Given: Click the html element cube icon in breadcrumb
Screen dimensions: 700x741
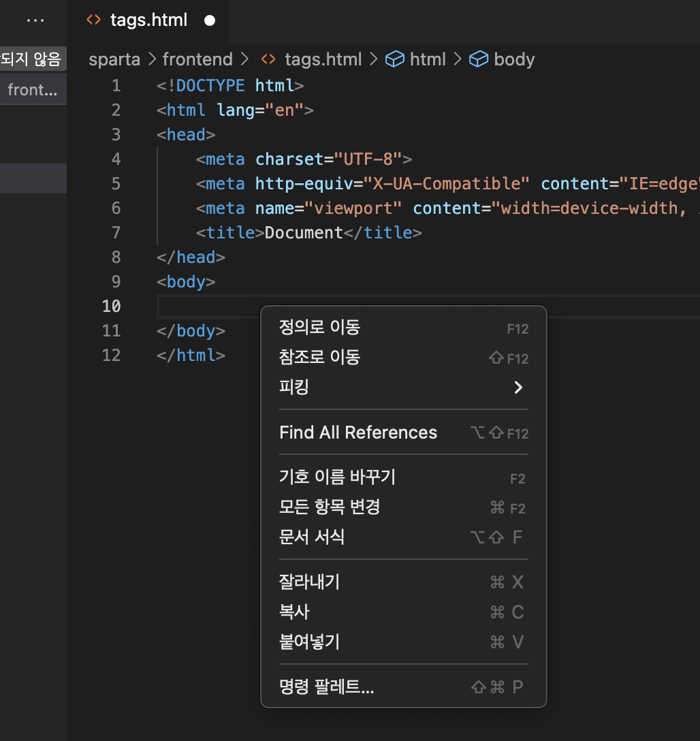Looking at the screenshot, I should (x=395, y=59).
